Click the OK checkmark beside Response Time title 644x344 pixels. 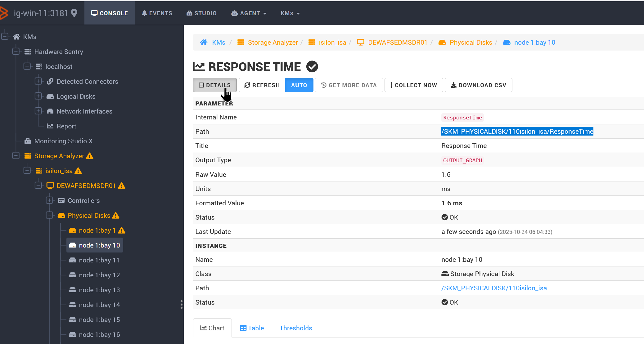tap(312, 67)
